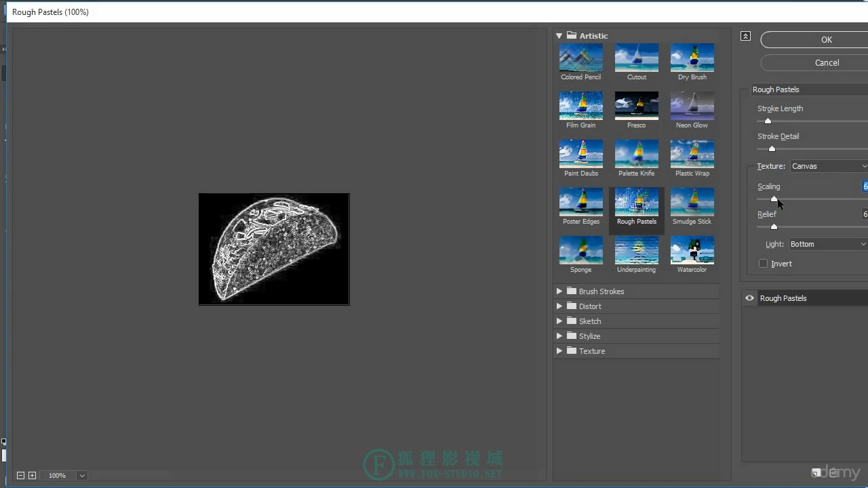Screen dimensions: 868x488
Task: Expand the Brush Strokes folder
Action: (559, 291)
